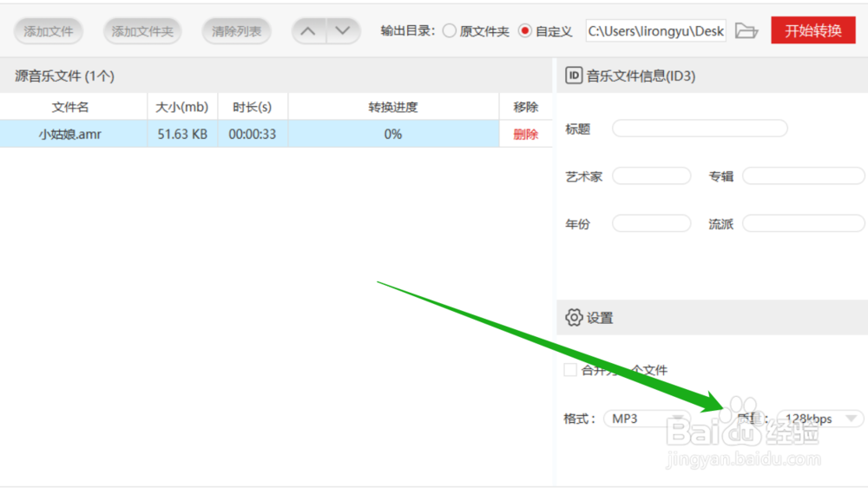Click the 添加文件夹 button
This screenshot has height=489, width=868.
click(x=142, y=31)
